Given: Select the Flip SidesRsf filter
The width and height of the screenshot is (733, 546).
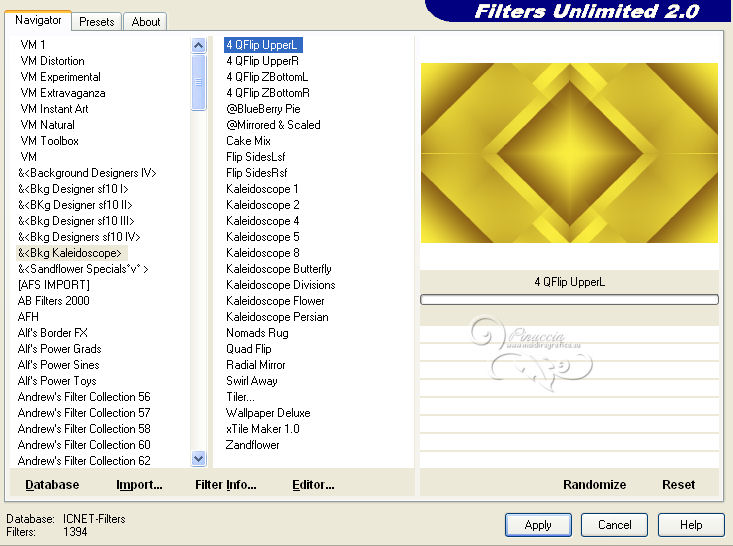Looking at the screenshot, I should pyautogui.click(x=257, y=172).
